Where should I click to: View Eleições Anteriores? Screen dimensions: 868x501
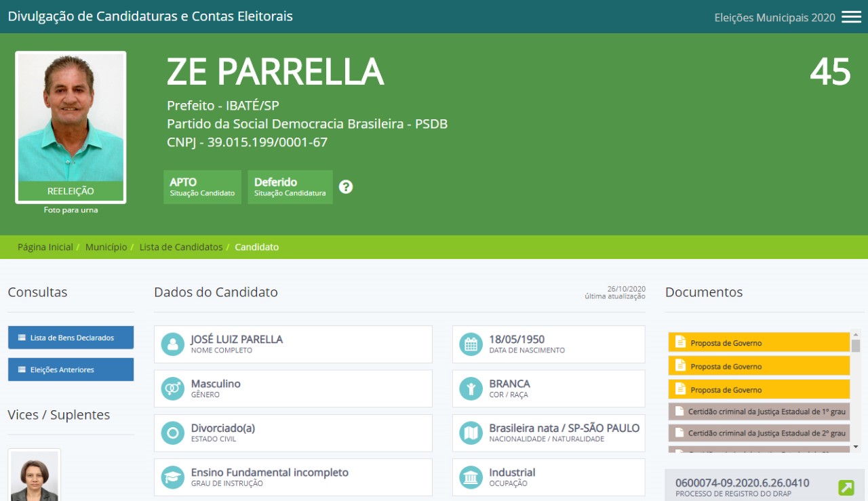71,369
